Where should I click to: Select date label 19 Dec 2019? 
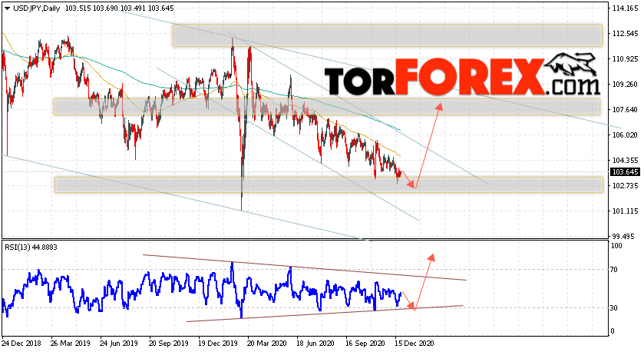coord(218,343)
